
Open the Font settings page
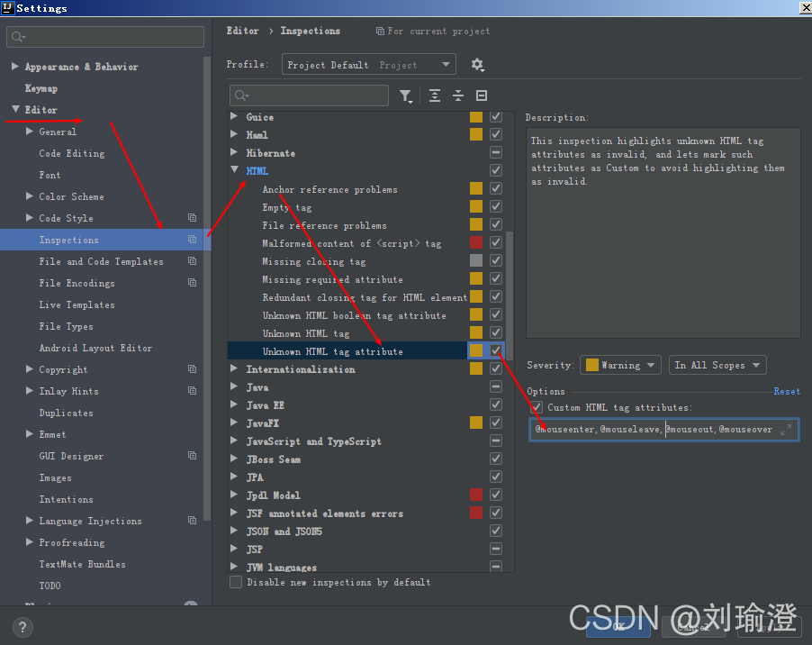50,175
